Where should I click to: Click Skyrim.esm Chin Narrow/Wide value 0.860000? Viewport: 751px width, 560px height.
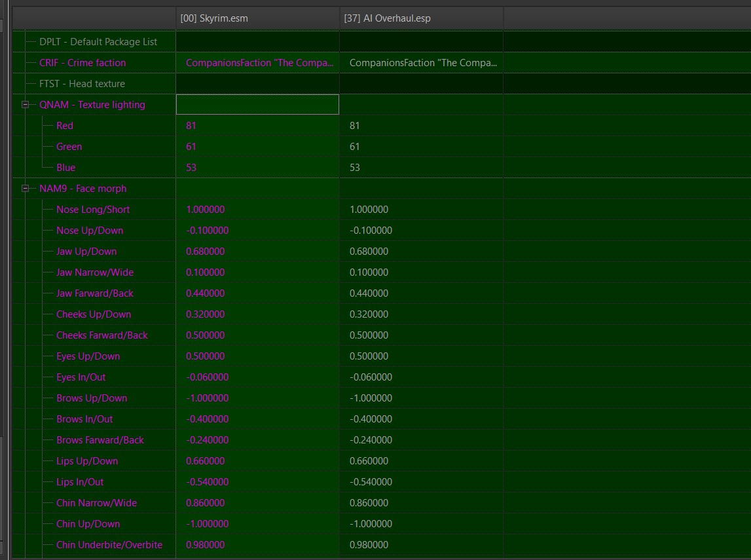coord(205,503)
